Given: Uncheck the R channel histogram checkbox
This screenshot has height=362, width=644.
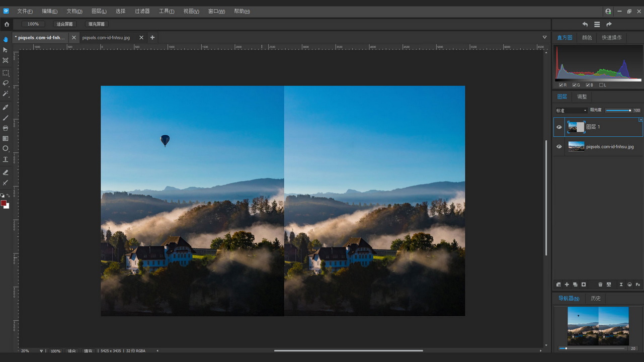Looking at the screenshot, I should click(x=561, y=85).
